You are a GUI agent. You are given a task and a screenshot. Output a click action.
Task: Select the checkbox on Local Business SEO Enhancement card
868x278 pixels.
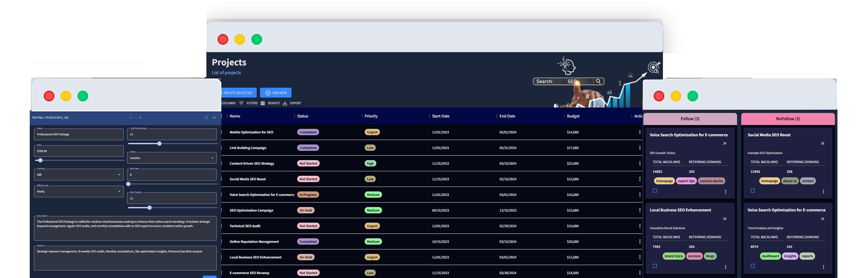tap(655, 266)
